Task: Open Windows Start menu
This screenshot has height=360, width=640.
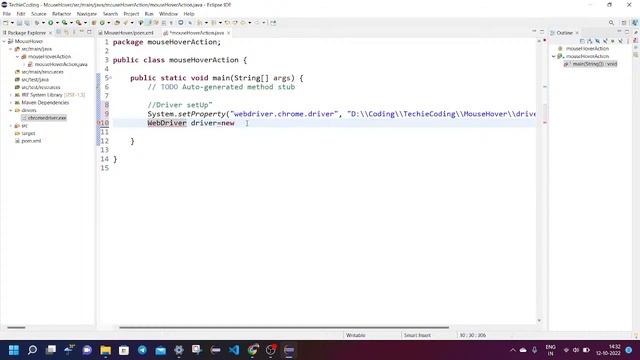Action: (x=14, y=350)
